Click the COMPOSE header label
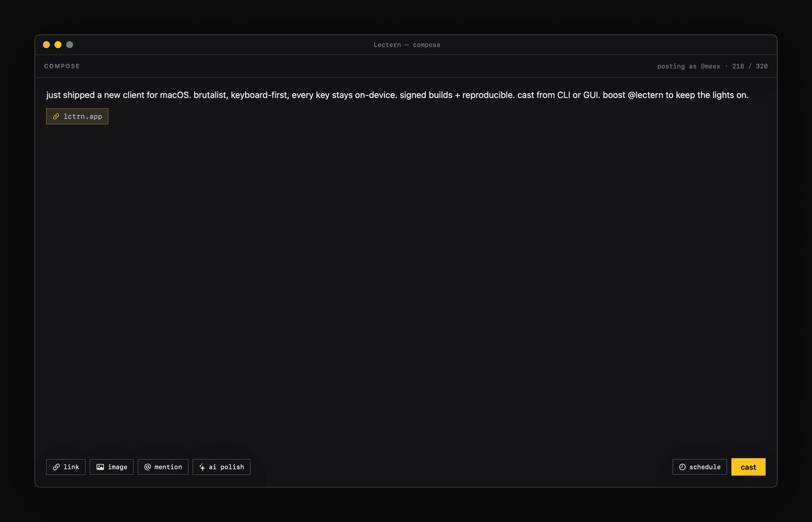Viewport: 812px width, 522px height. click(62, 66)
